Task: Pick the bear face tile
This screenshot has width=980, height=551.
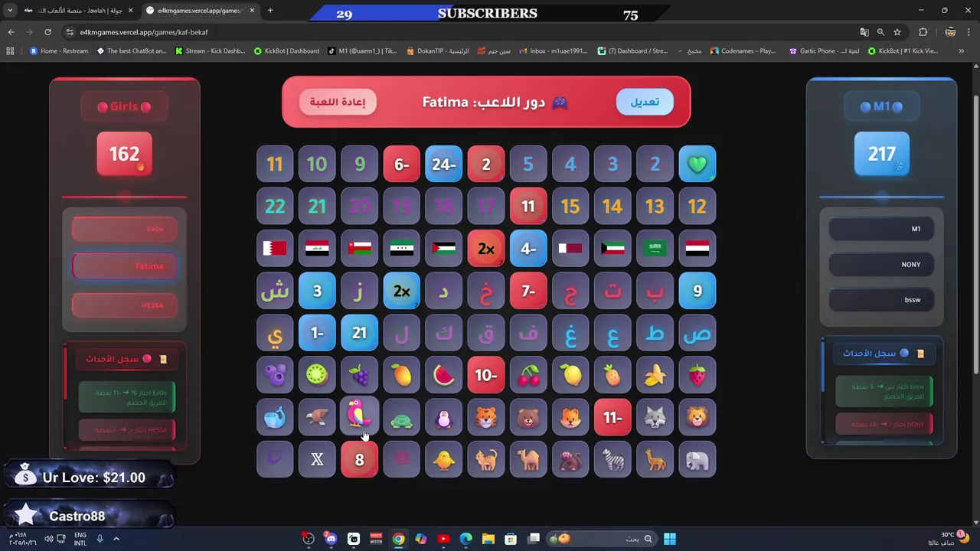Action: point(528,417)
